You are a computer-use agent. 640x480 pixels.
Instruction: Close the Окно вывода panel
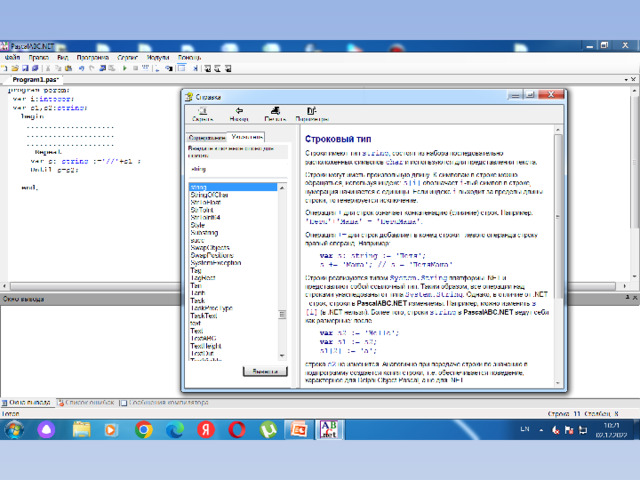[635, 298]
